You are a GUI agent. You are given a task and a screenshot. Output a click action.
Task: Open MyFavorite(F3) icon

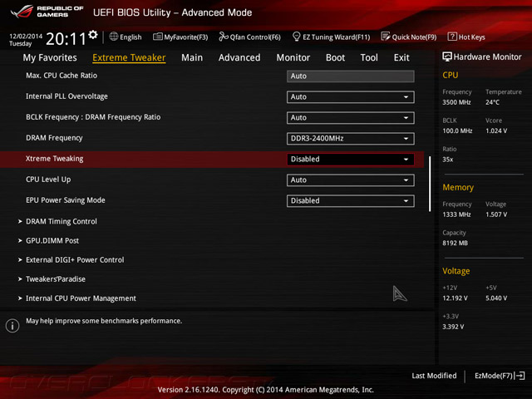157,37
